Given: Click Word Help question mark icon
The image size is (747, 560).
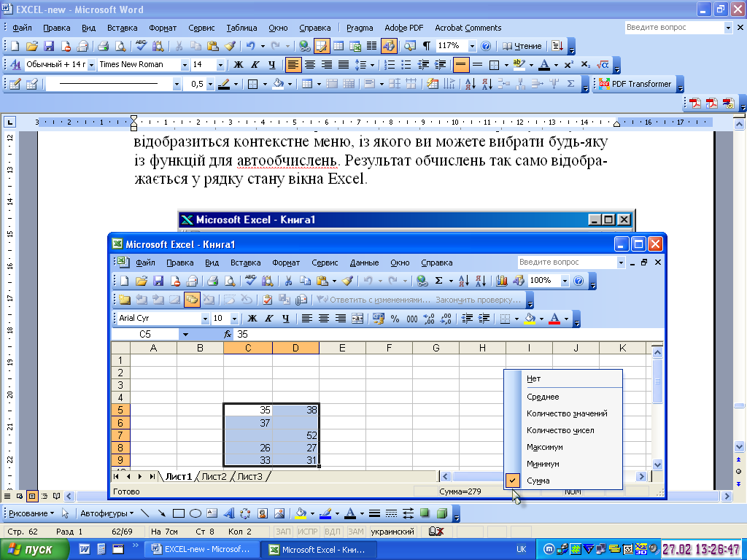Looking at the screenshot, I should pyautogui.click(x=485, y=46).
